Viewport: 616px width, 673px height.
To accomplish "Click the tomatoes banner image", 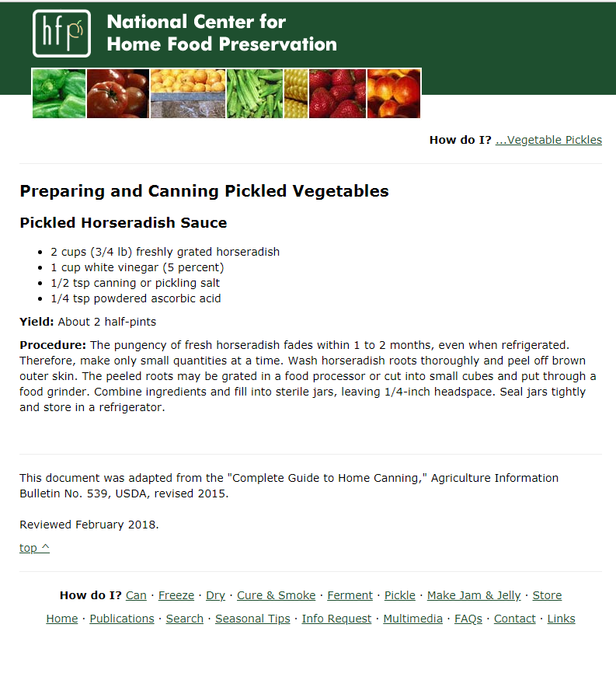I will 117,92.
